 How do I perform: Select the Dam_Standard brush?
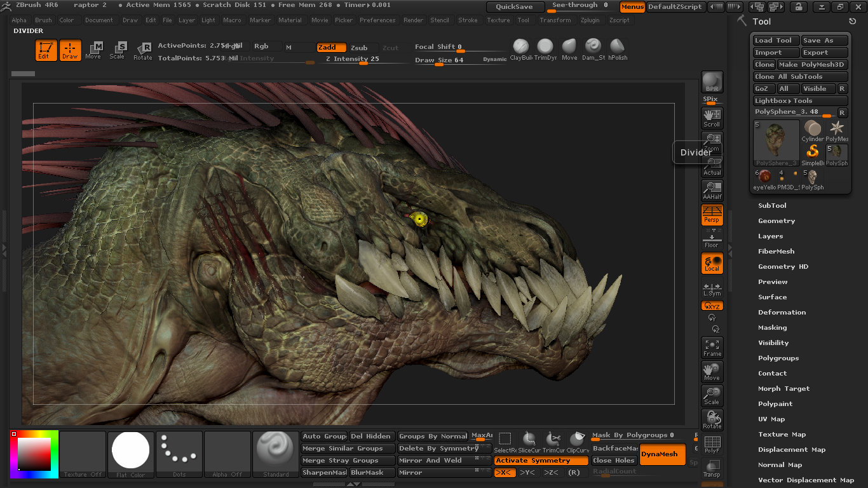(592, 46)
